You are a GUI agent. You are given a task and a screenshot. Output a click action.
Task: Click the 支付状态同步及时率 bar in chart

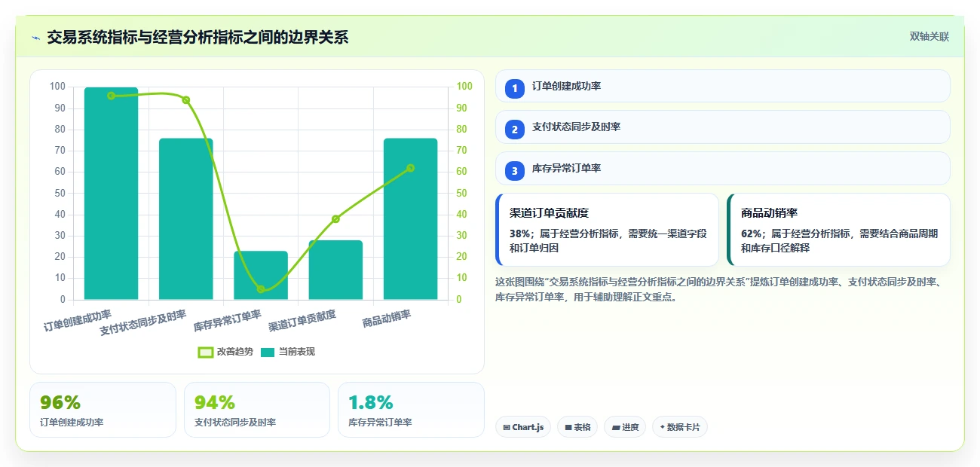pyautogui.click(x=185, y=219)
